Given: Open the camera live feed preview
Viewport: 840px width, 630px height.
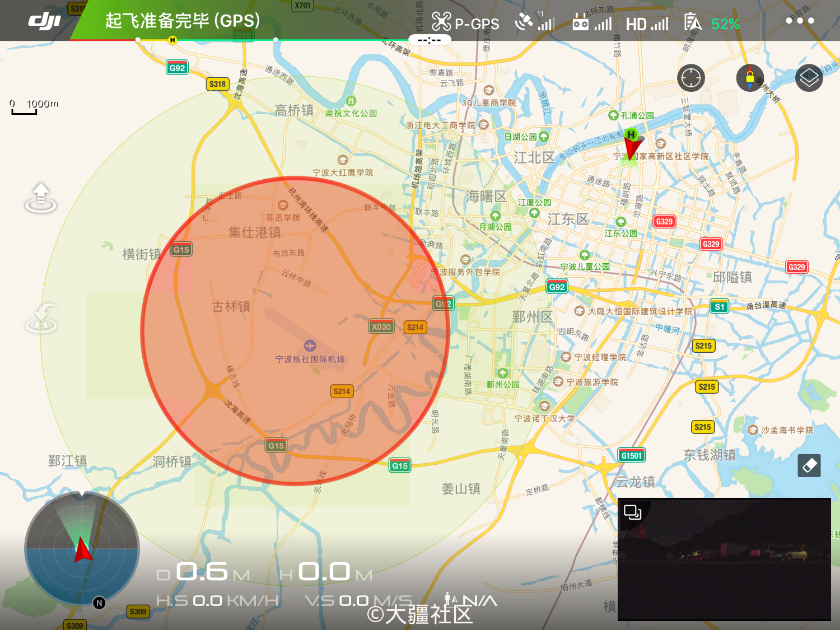Looking at the screenshot, I should click(x=724, y=559).
